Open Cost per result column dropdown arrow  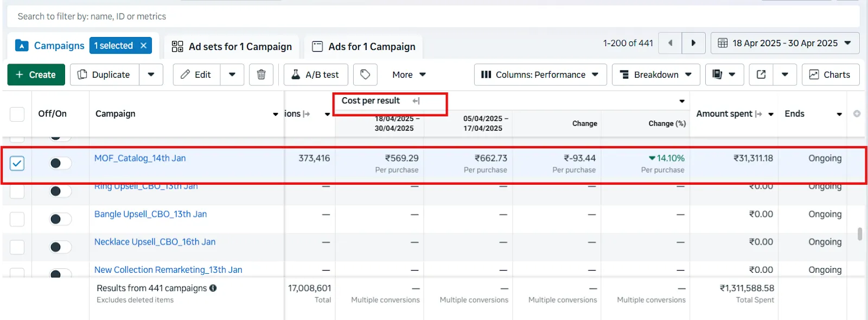(x=682, y=101)
